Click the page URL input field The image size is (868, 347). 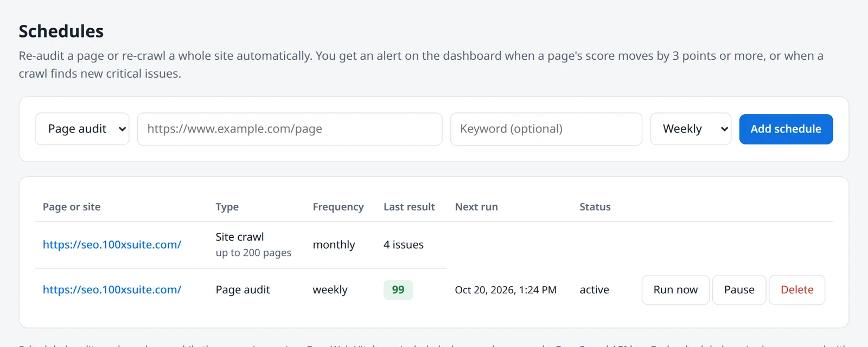pyautogui.click(x=290, y=129)
